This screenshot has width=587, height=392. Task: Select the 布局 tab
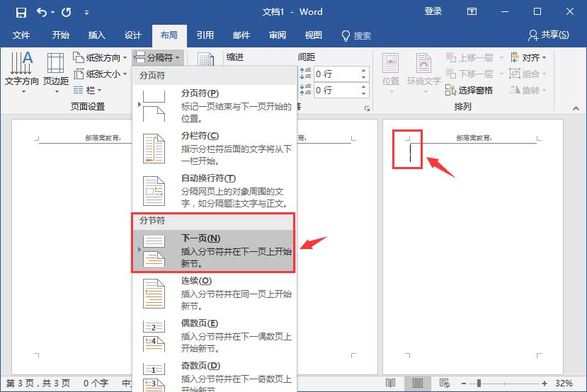click(x=169, y=35)
